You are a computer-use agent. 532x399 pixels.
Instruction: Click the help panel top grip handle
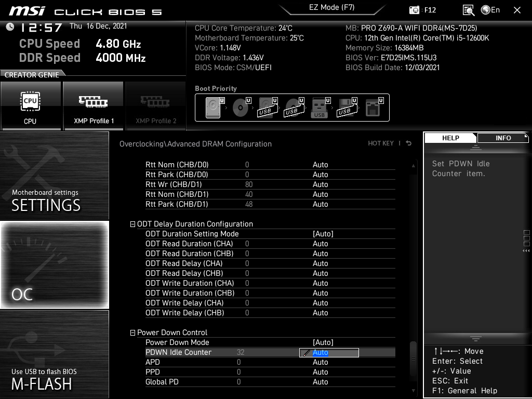click(476, 147)
